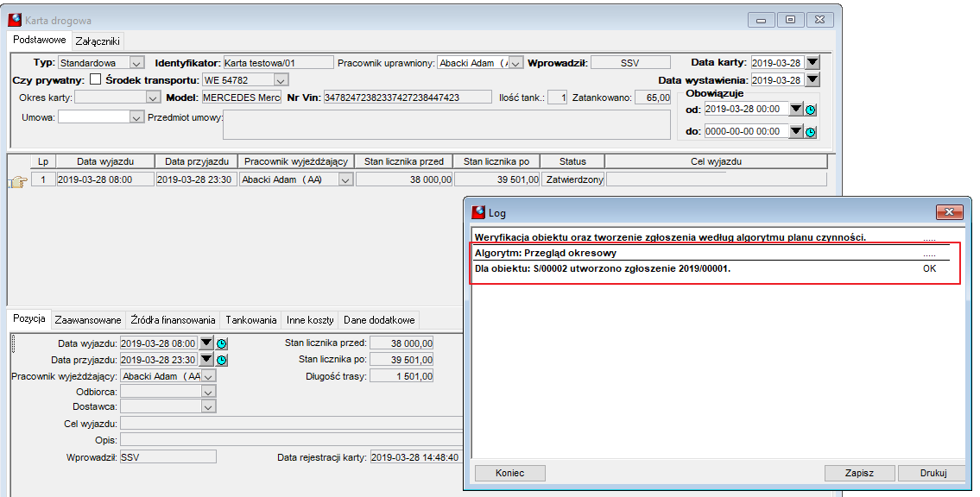This screenshot has width=980, height=497.
Task: Open calendar picker for Data karty
Action: (x=812, y=62)
